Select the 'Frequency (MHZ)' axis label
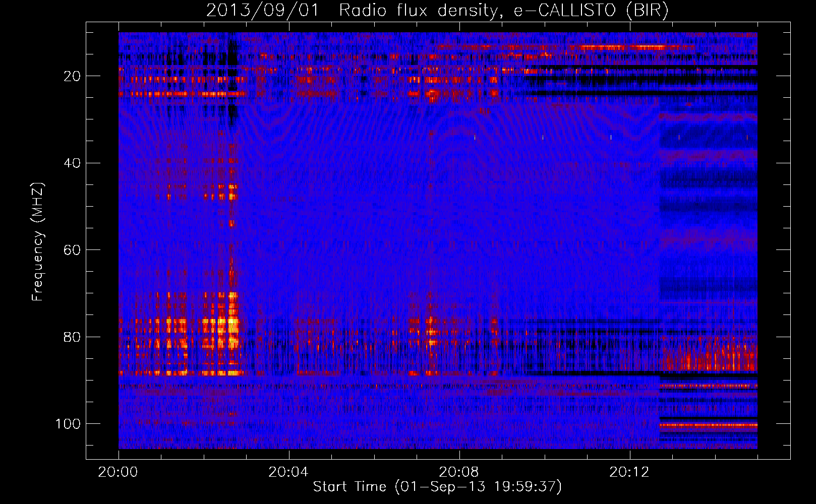Image resolution: width=816 pixels, height=504 pixels. [x=38, y=242]
